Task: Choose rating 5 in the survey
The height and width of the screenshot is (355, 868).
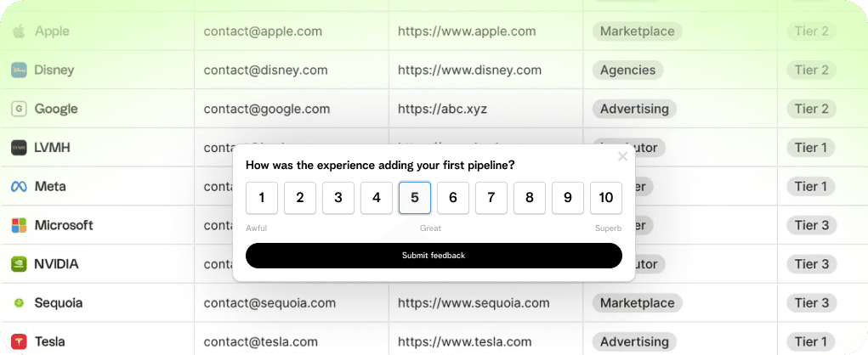Action: pyautogui.click(x=415, y=198)
